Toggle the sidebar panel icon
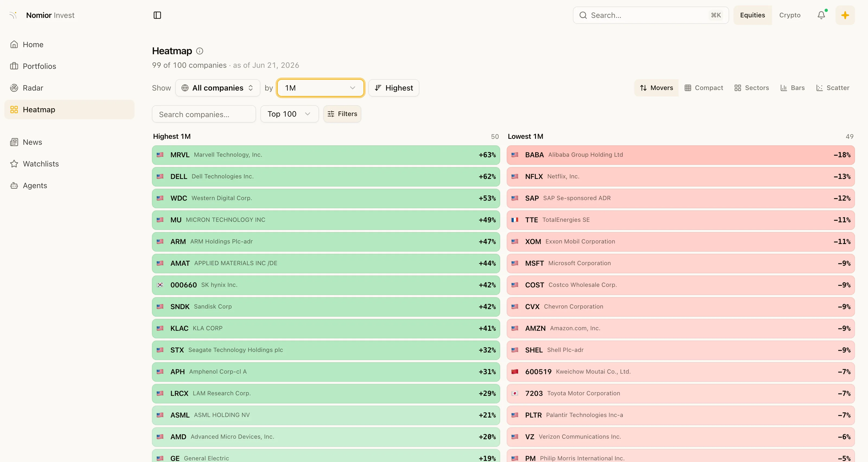The height and width of the screenshot is (462, 868). 157,15
